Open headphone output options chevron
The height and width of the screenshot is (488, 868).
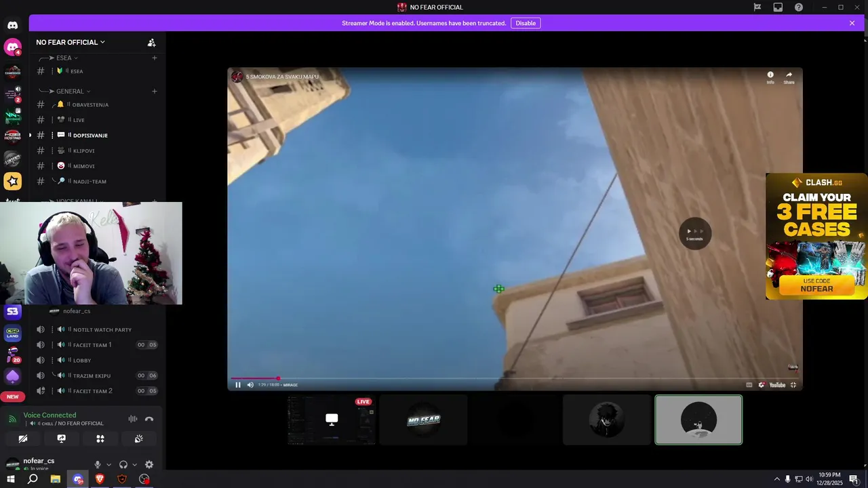(134, 464)
